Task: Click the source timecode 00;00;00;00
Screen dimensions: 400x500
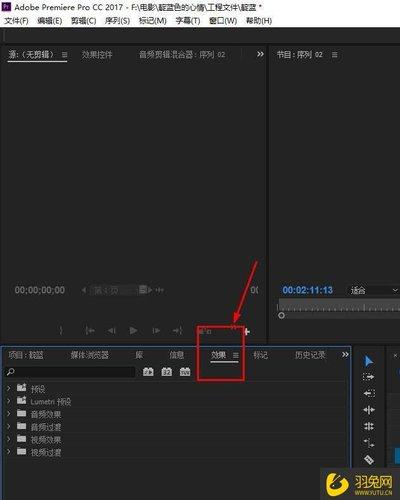Action: click(x=39, y=290)
